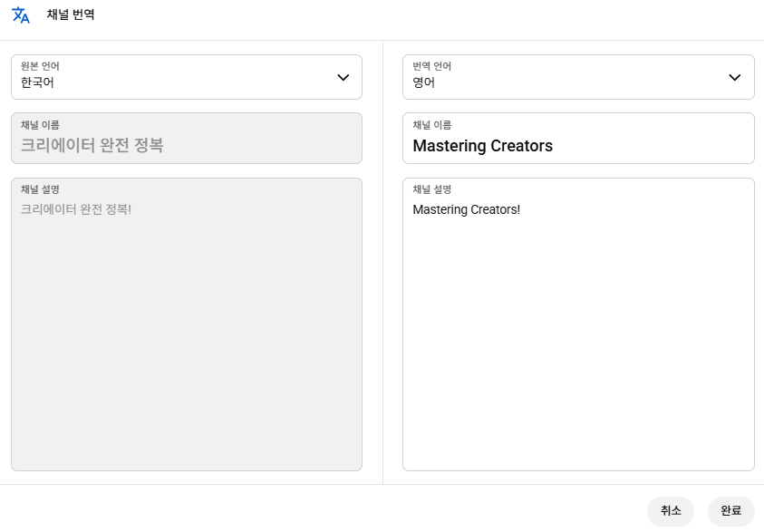Click the original description text 크리에이터 완전 정복!
764x532 pixels.
click(76, 209)
